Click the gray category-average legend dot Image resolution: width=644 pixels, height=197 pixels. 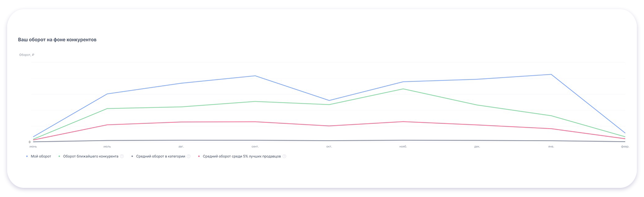(x=132, y=157)
